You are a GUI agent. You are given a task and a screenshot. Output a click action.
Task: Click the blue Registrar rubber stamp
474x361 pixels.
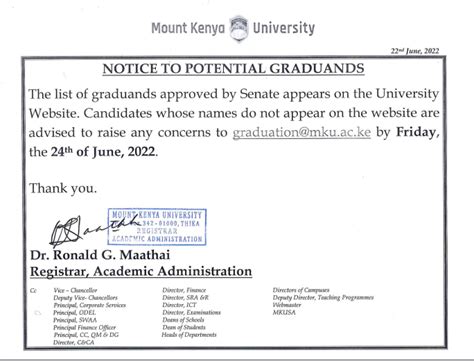tap(157, 227)
